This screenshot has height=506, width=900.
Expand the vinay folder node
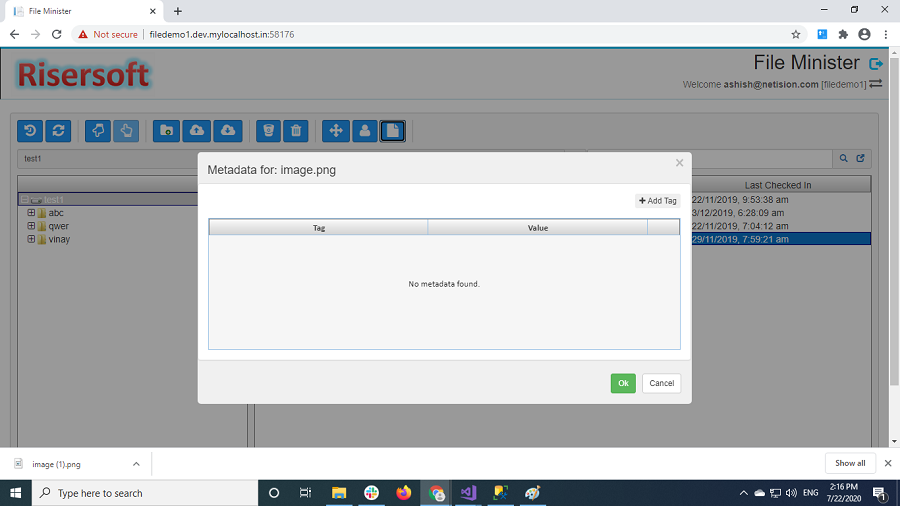click(x=31, y=239)
